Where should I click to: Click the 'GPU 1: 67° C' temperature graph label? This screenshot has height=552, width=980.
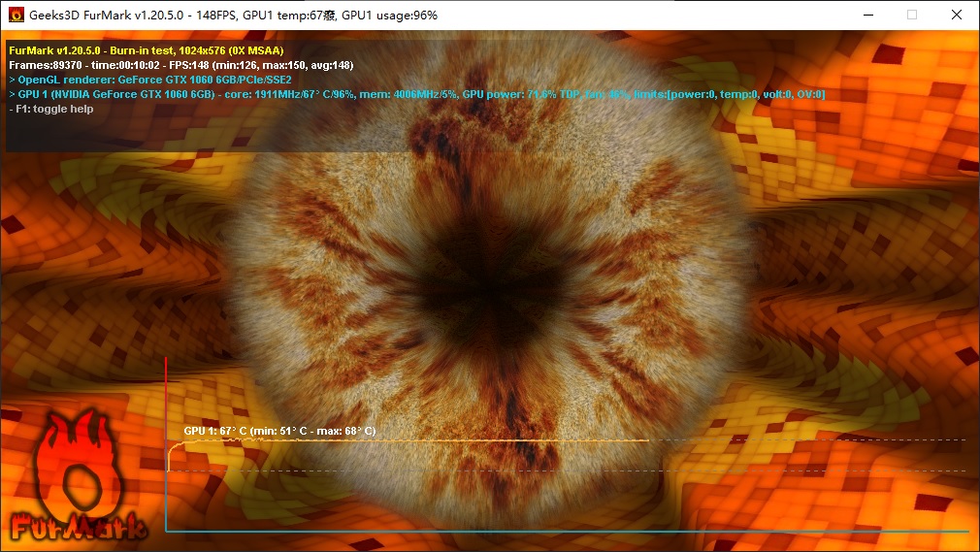tap(279, 431)
